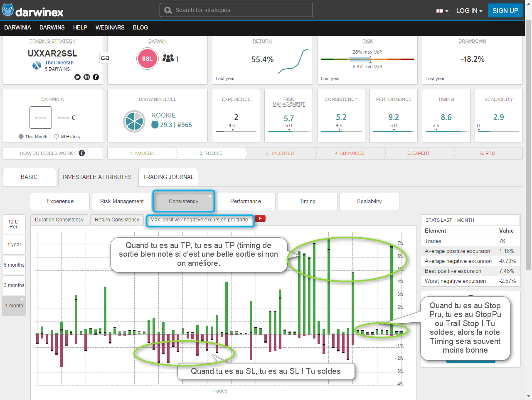Open TheCheetah profile link
The image size is (532, 400).
point(59,63)
